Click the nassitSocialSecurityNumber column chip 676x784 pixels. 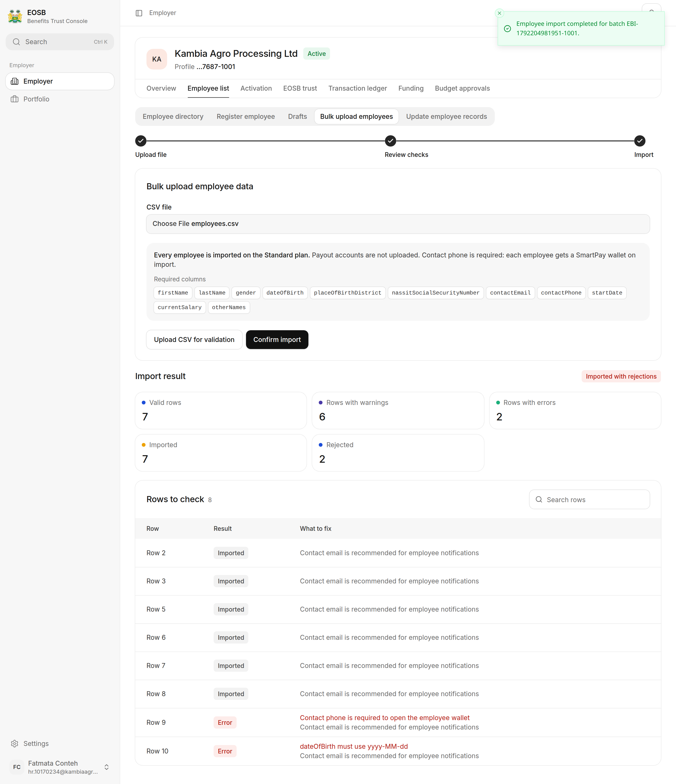pos(435,293)
